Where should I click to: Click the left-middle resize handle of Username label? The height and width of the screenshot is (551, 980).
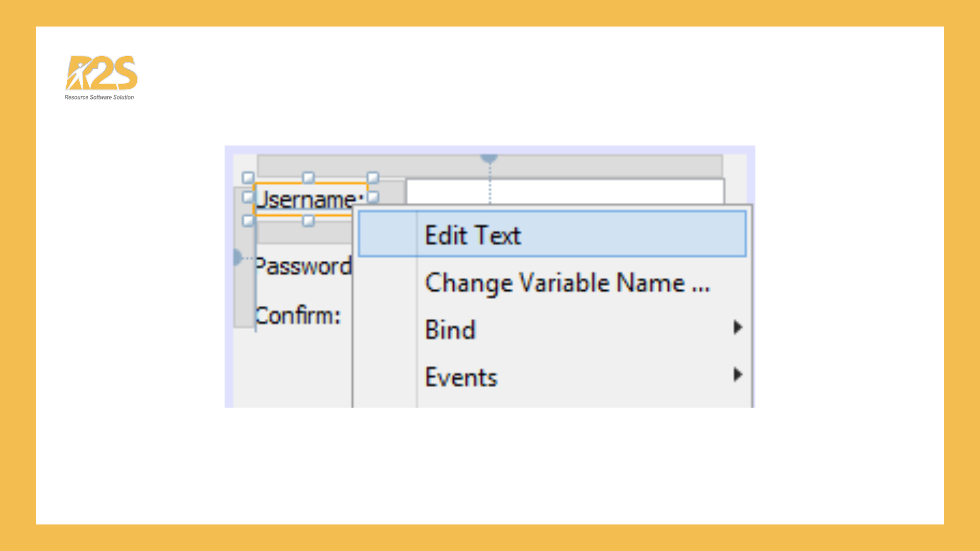pyautogui.click(x=248, y=197)
